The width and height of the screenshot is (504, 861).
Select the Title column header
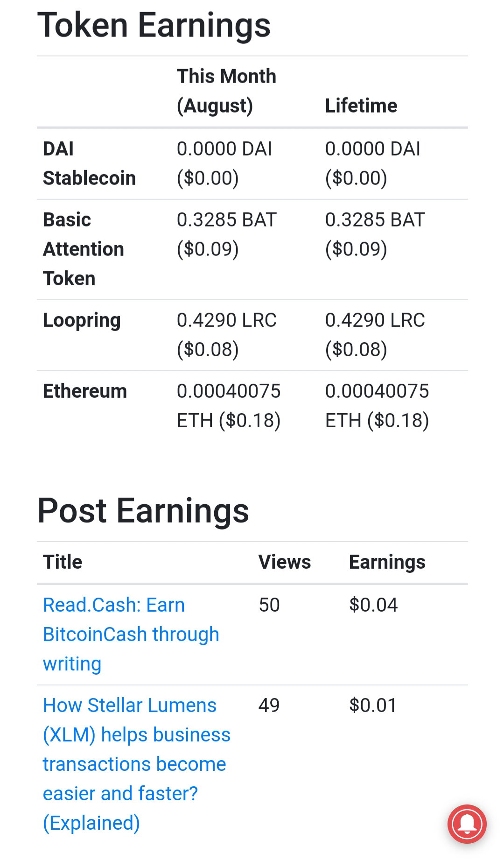pos(63,562)
